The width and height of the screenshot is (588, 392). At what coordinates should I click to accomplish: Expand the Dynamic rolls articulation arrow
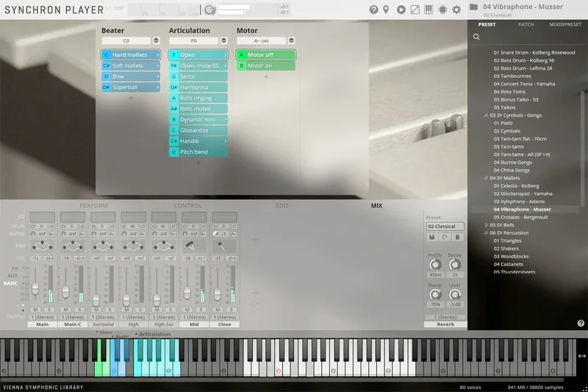(x=226, y=120)
